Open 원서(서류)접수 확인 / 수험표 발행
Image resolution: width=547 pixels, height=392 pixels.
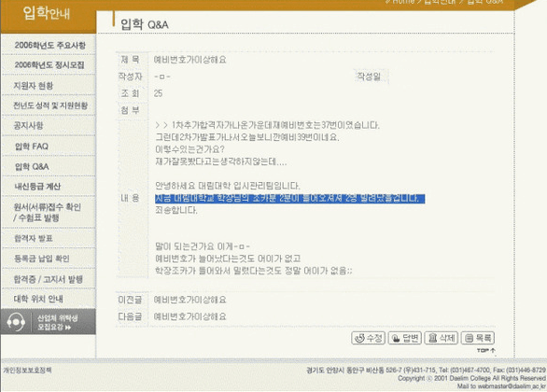(47, 213)
